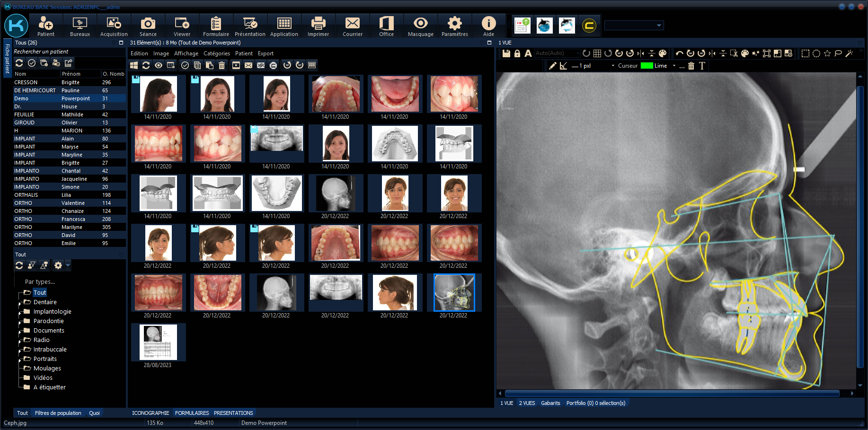Select the magic wand selection tool

pyautogui.click(x=849, y=53)
